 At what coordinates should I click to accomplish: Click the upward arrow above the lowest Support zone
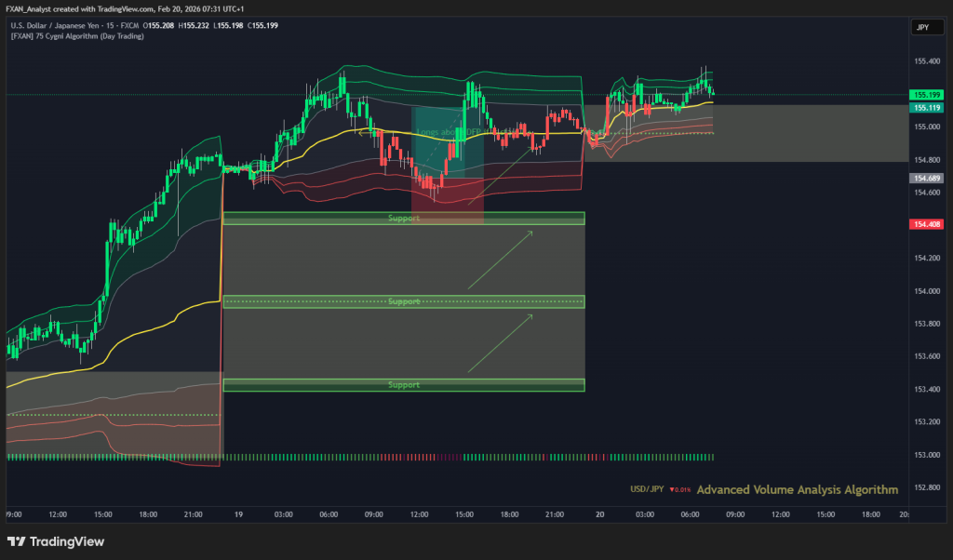501,342
